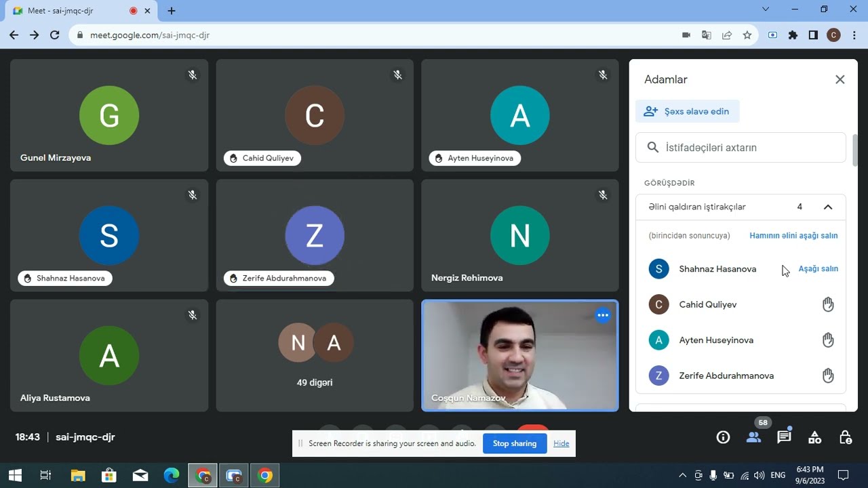
Task: Toggle the Chrome side panel icon
Action: (x=813, y=35)
